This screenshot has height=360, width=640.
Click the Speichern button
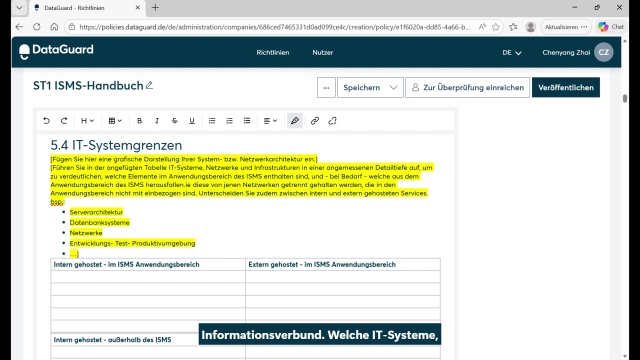[x=361, y=87]
